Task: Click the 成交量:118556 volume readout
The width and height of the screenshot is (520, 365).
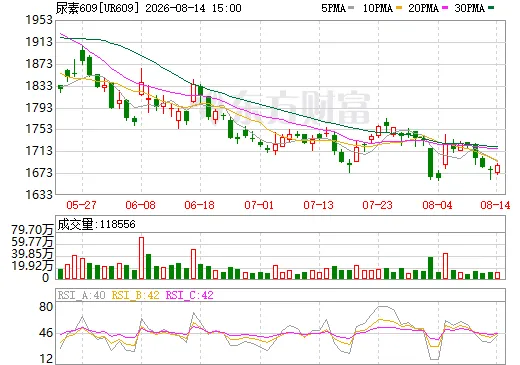Action: pyautogui.click(x=96, y=224)
